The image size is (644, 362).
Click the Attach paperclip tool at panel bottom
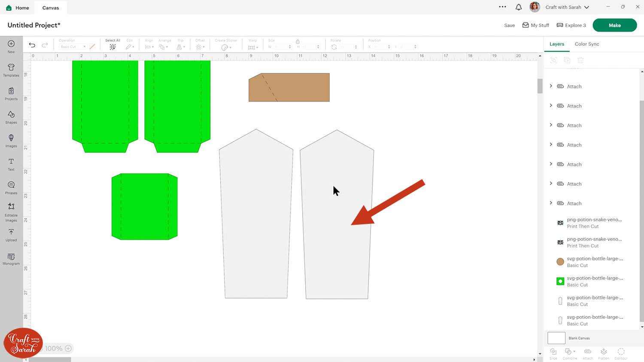click(x=588, y=353)
